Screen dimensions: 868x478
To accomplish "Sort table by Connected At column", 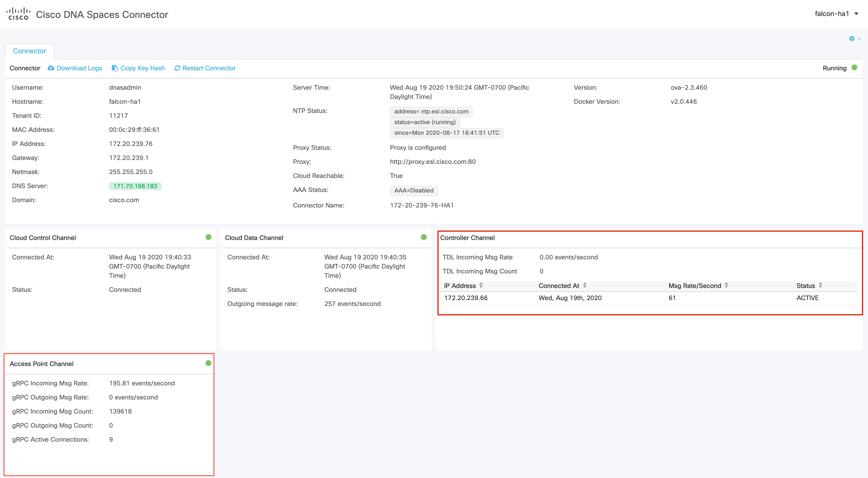I will pos(585,285).
